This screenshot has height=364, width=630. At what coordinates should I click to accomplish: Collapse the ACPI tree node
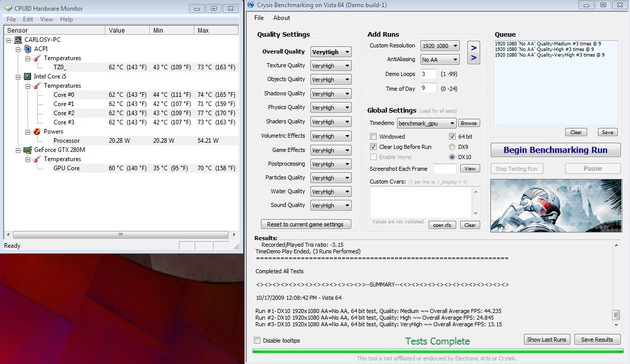tap(18, 49)
